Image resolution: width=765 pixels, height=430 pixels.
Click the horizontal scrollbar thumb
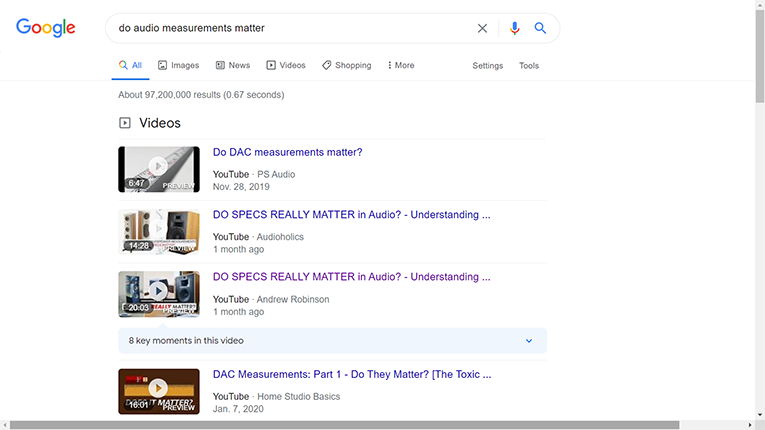(344, 425)
